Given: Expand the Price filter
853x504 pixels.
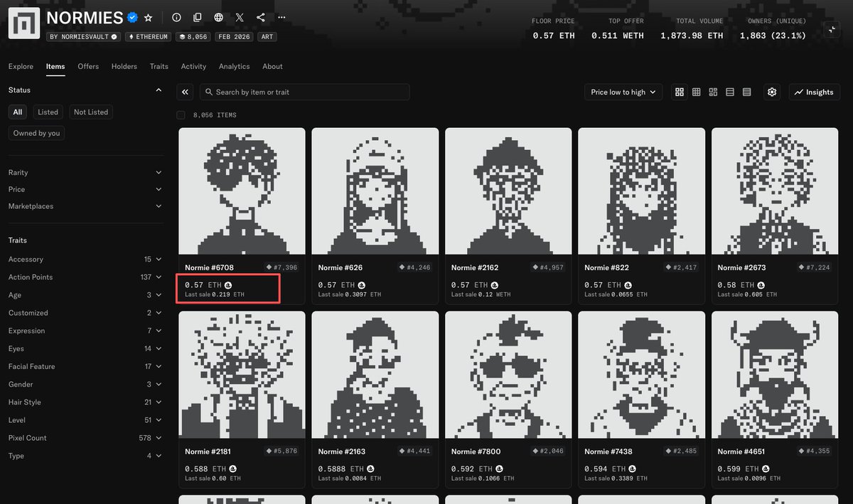Looking at the screenshot, I should coord(85,189).
